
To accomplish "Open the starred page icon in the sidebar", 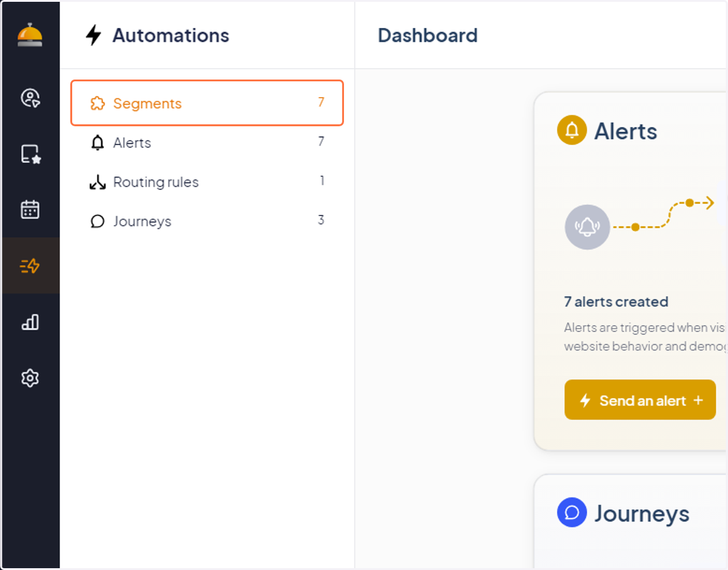I will [30, 154].
